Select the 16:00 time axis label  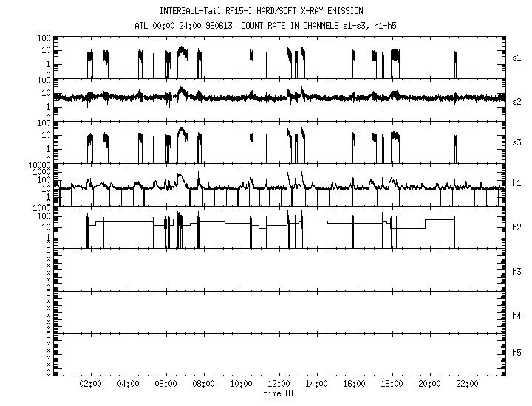point(355,385)
